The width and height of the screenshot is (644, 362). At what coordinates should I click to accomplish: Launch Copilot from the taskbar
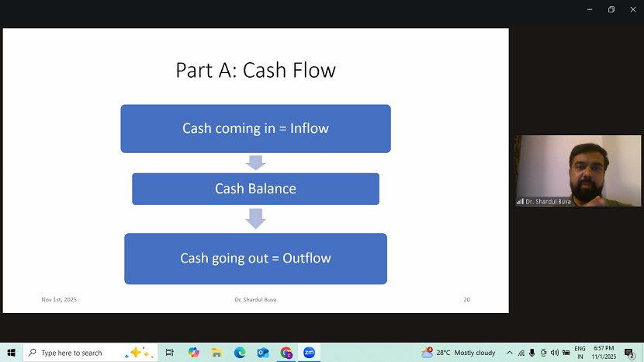pyautogui.click(x=194, y=353)
